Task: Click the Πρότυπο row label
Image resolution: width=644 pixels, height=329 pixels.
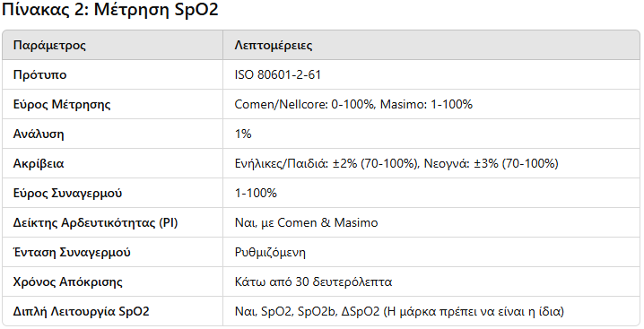Action: pyautogui.click(x=39, y=74)
